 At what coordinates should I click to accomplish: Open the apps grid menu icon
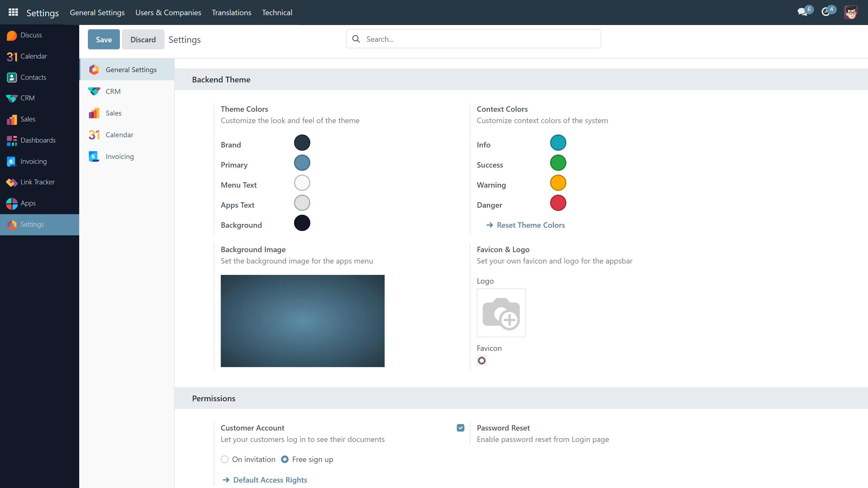click(13, 12)
